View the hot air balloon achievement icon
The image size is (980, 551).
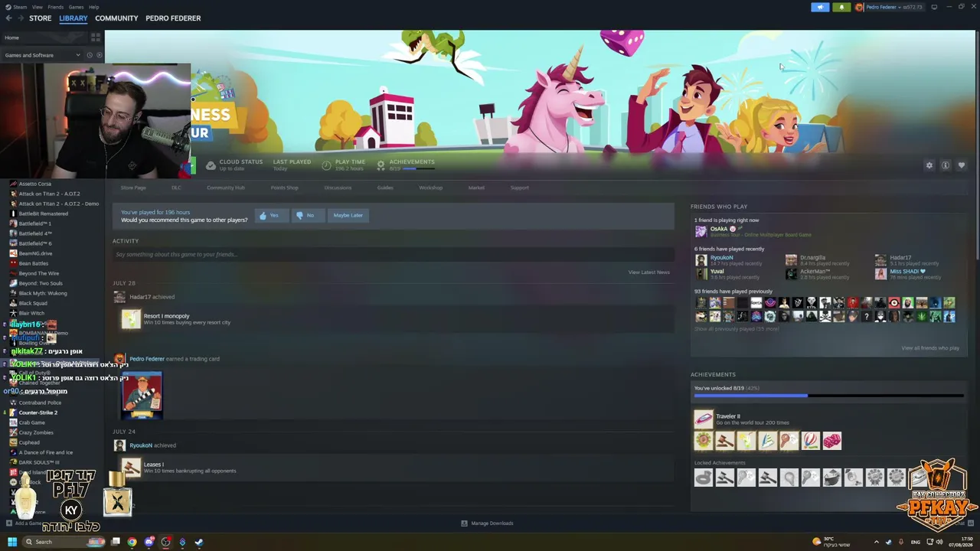coord(810,440)
